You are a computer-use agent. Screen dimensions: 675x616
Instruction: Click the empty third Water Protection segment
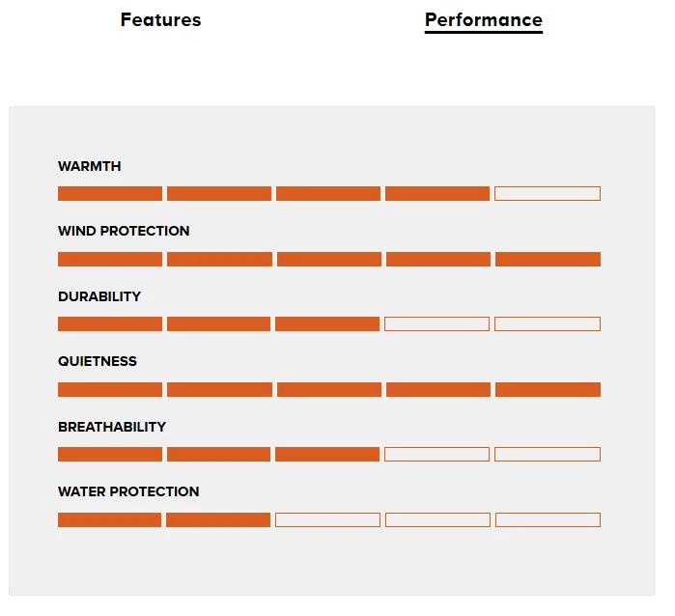pyautogui.click(x=327, y=519)
